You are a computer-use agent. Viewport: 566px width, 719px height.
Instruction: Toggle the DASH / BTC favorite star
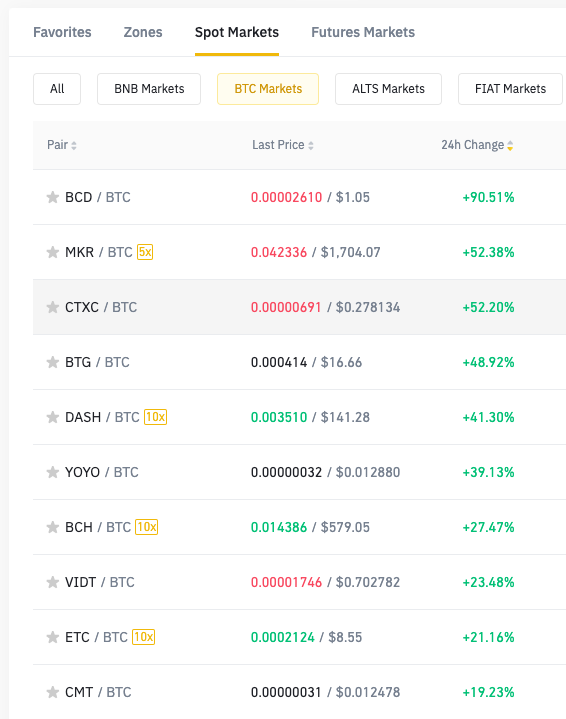pyautogui.click(x=53, y=417)
